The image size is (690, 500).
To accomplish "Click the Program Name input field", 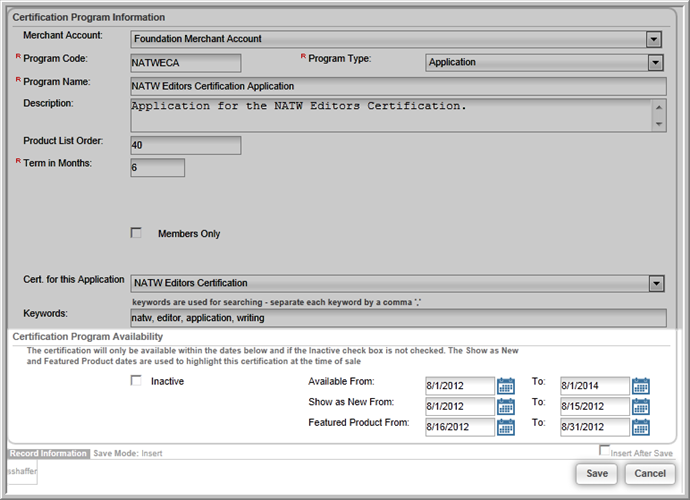I will [x=398, y=86].
